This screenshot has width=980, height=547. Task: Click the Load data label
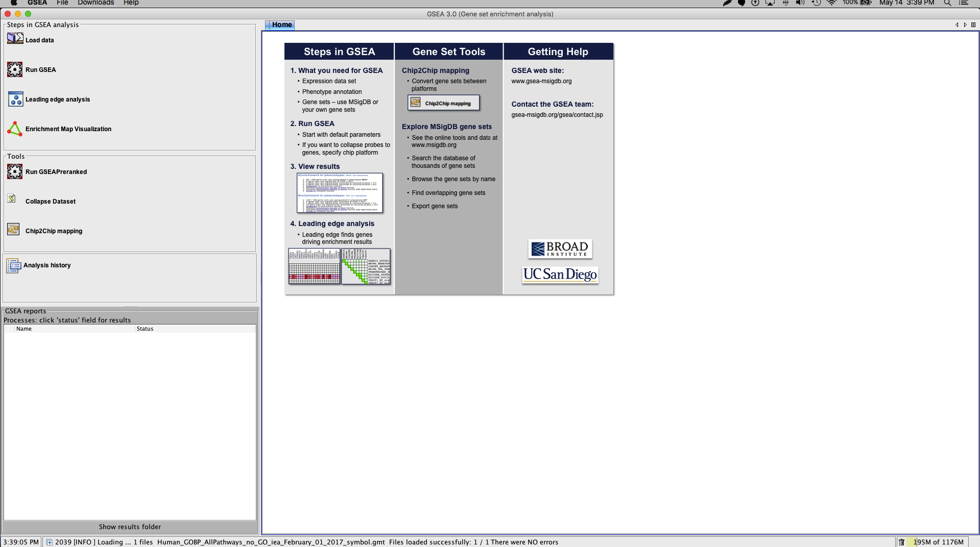tap(40, 40)
